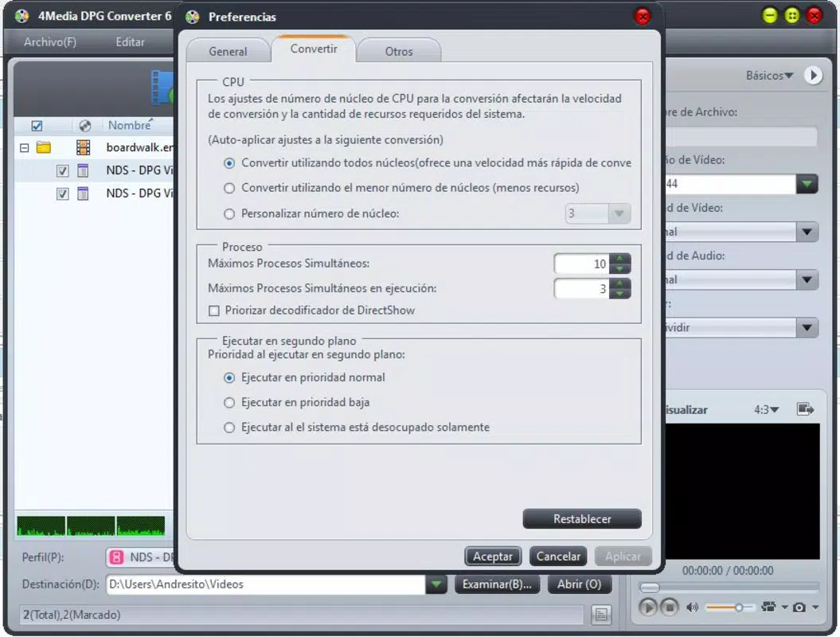Select convert using all cores option

(229, 163)
